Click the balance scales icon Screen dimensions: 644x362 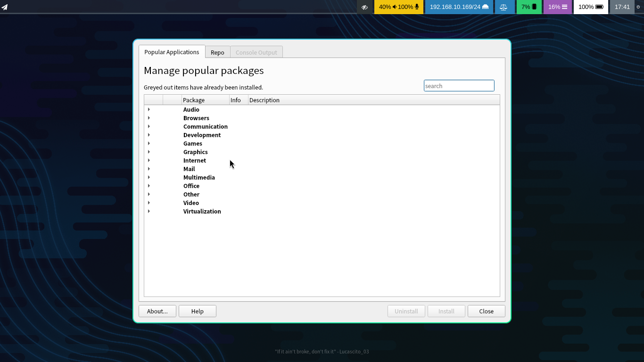point(504,7)
